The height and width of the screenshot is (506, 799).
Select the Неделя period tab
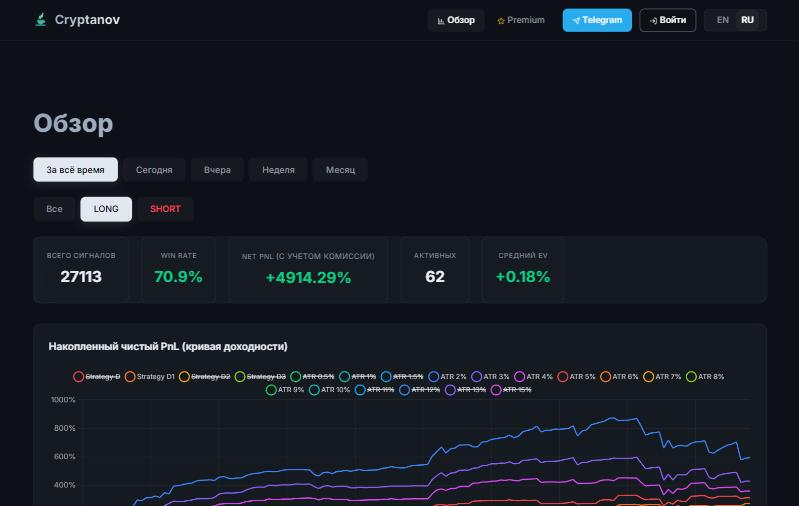click(x=278, y=170)
